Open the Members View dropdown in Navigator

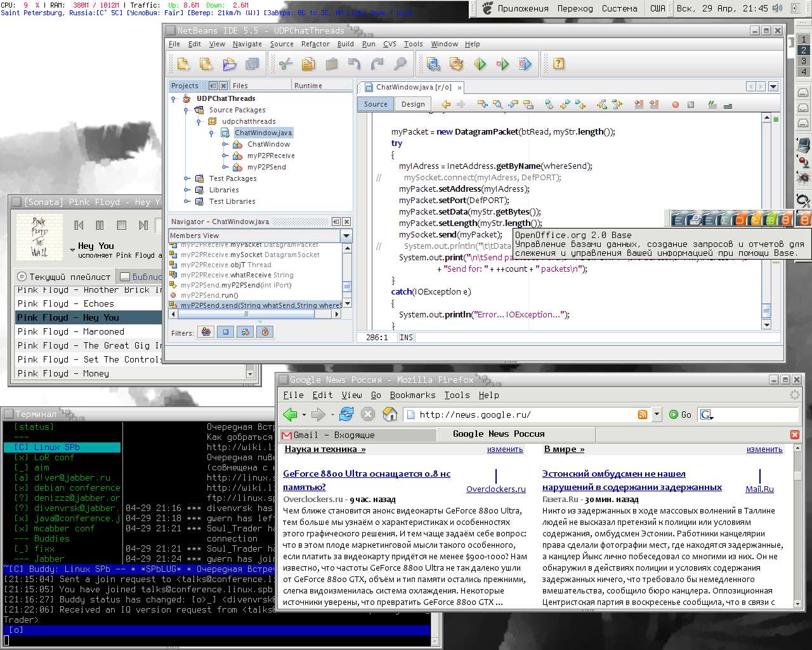[346, 235]
